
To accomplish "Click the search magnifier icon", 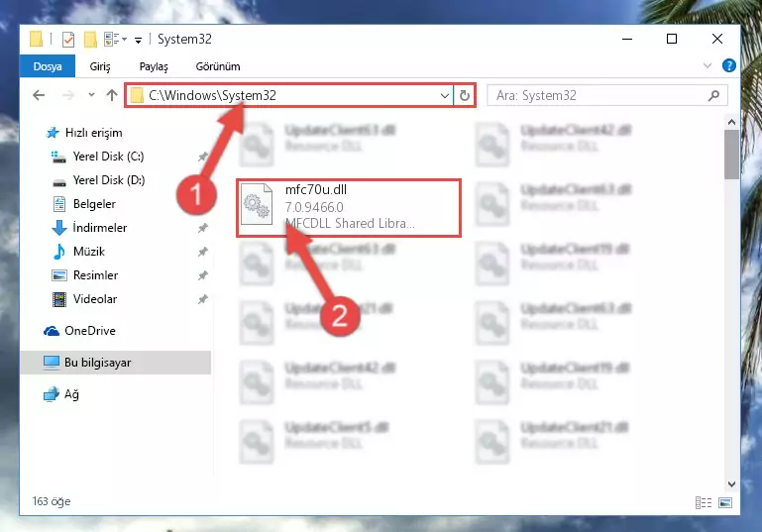I will click(713, 96).
